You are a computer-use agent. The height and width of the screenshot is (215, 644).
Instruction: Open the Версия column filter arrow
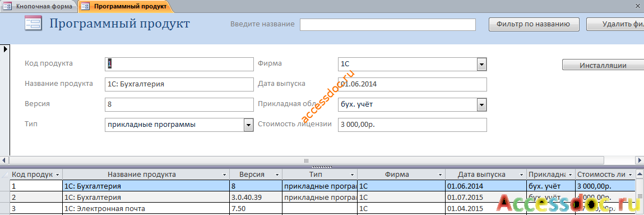(x=277, y=175)
